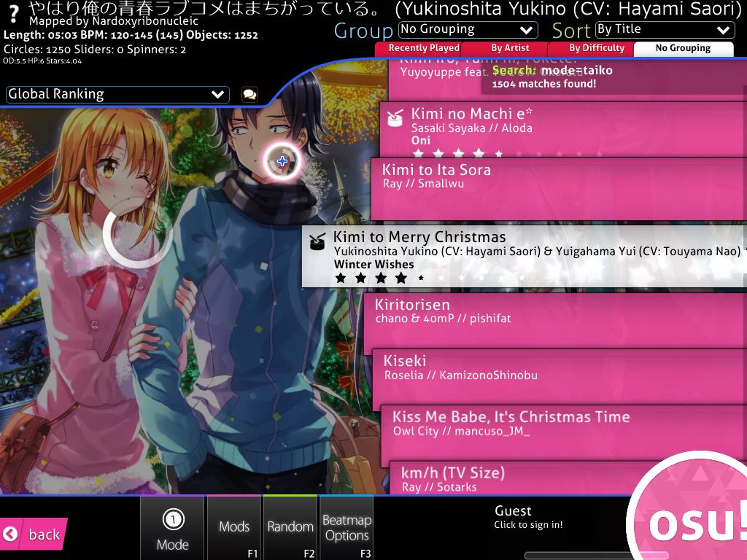Click the 'Search: mode=taiko' search text

[x=552, y=71]
